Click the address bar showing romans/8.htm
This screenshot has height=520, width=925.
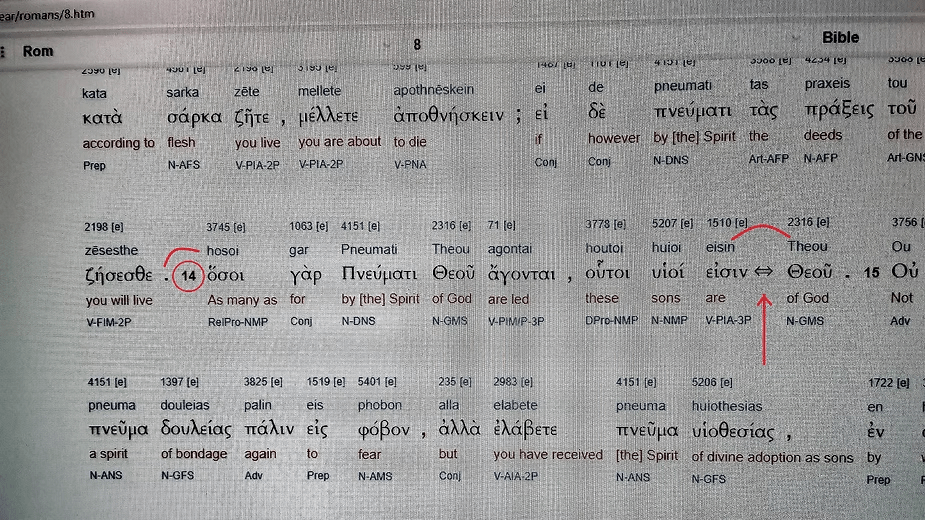(60, 15)
